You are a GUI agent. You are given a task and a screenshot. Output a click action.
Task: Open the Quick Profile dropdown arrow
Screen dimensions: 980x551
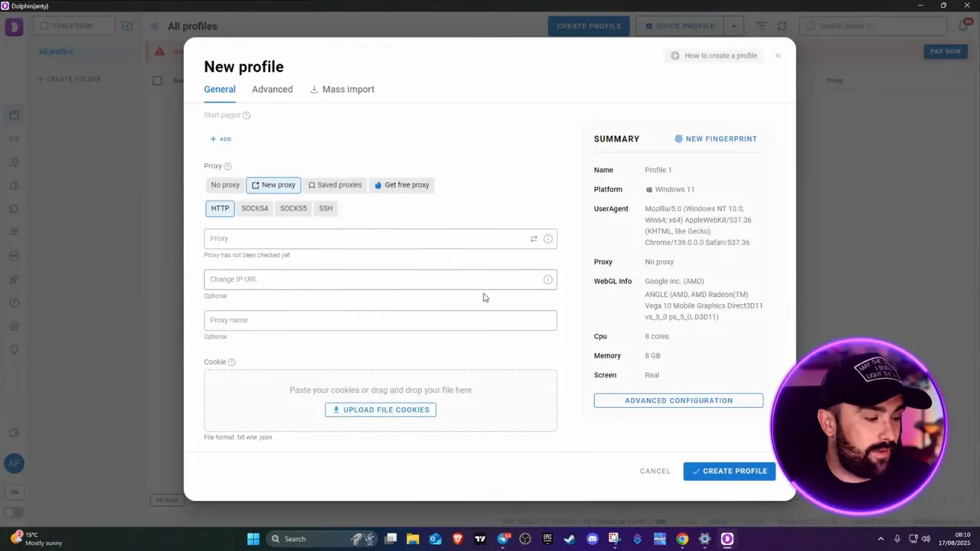733,25
